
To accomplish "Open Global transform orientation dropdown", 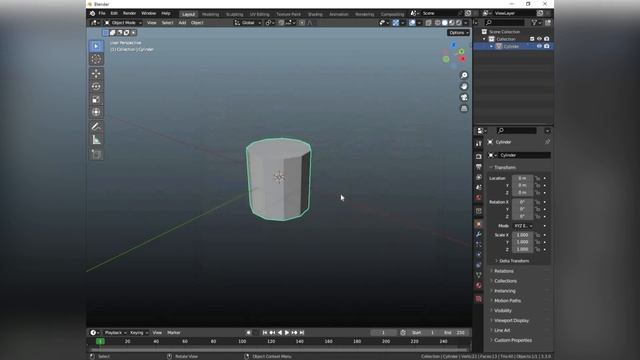I will (x=248, y=23).
